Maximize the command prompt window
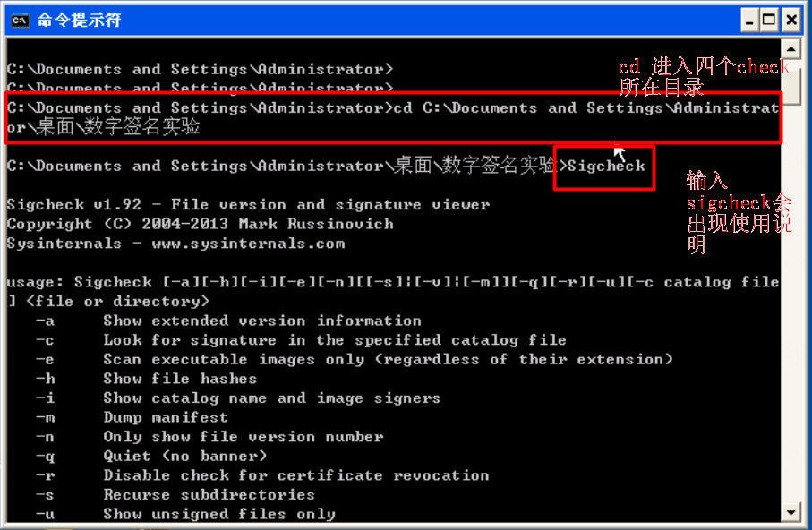This screenshot has width=812, height=530. coord(770,21)
